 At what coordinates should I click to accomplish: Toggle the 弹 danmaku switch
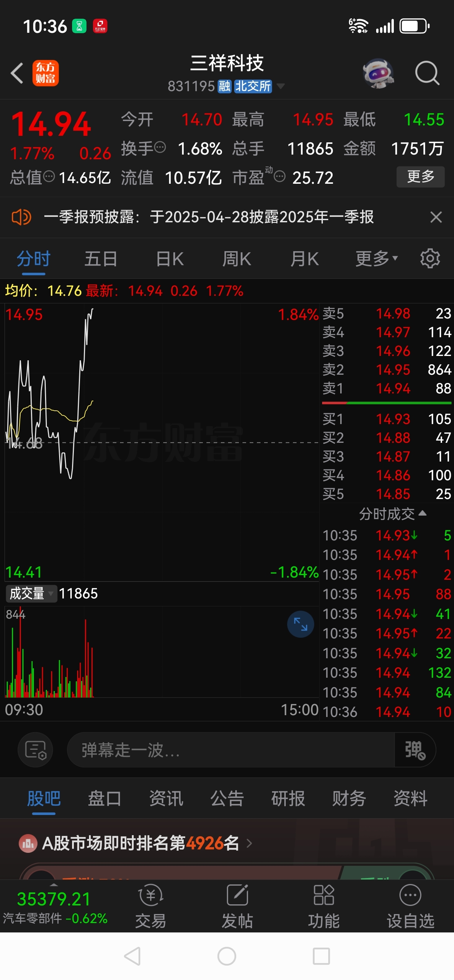[415, 750]
